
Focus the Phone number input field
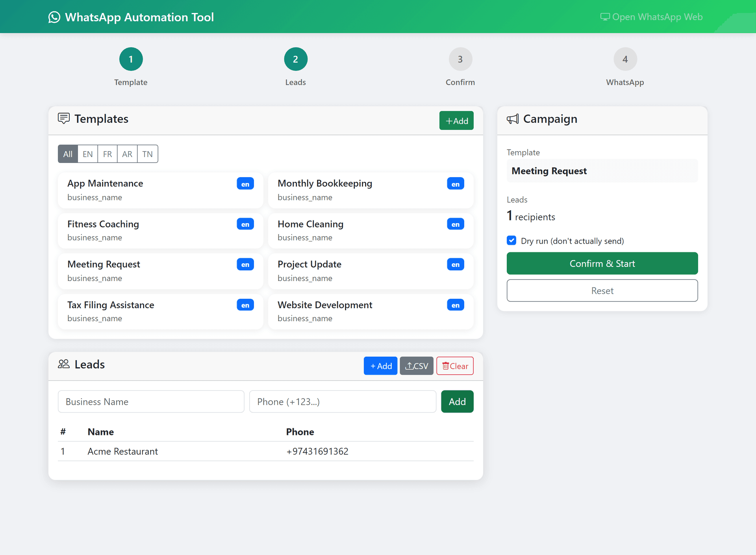pyautogui.click(x=343, y=401)
